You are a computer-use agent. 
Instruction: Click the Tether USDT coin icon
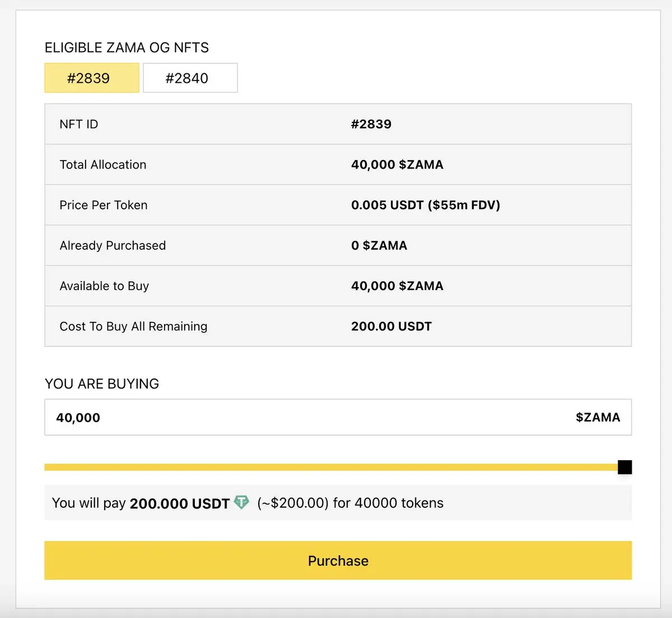click(x=241, y=502)
